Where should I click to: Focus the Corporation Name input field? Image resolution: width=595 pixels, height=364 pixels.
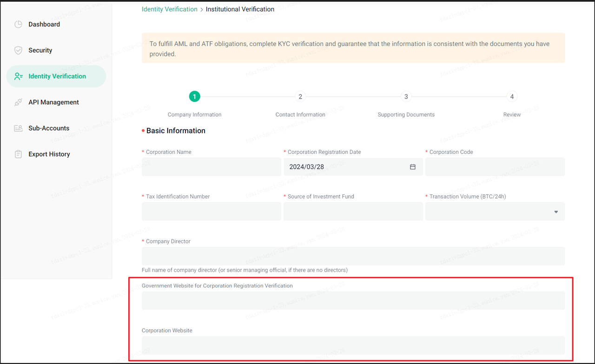pos(211,167)
